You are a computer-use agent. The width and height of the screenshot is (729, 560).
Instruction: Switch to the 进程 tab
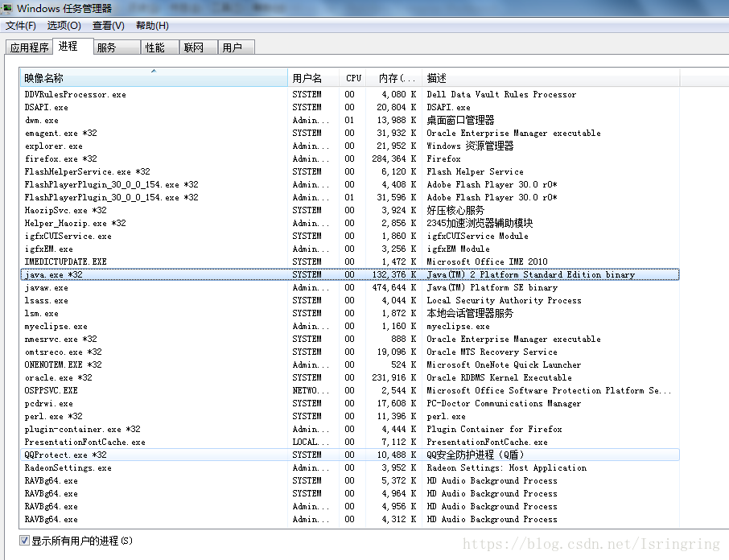tap(73, 46)
